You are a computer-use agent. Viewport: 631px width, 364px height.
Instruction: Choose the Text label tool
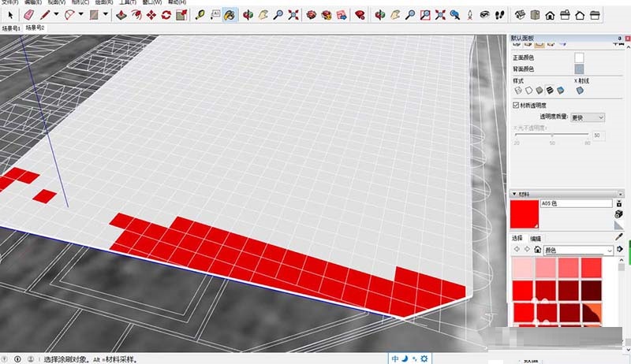[215, 15]
